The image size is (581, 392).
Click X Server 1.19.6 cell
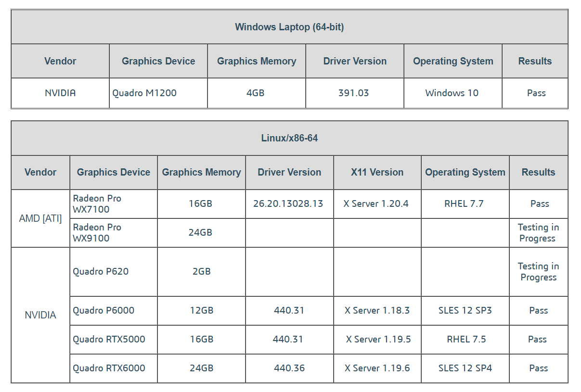tap(377, 368)
